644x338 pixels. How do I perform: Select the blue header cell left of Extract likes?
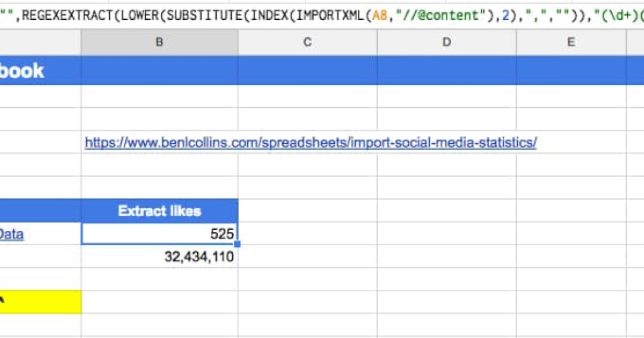click(40, 211)
